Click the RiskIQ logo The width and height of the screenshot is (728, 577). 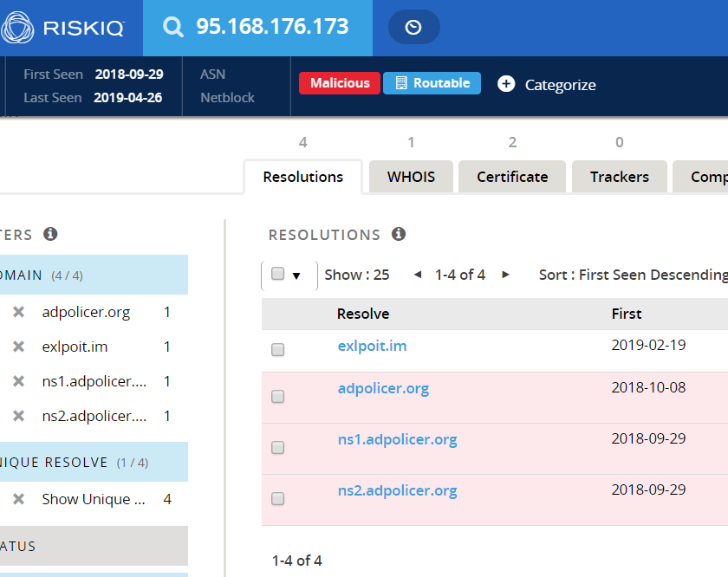click(x=62, y=28)
